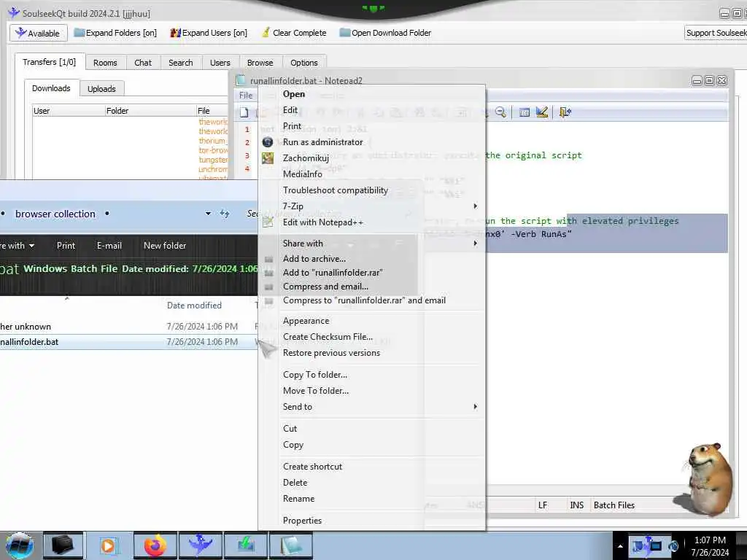Click E-mail in the Explorer toolbar
Image resolution: width=747 pixels, height=560 pixels.
click(x=109, y=246)
